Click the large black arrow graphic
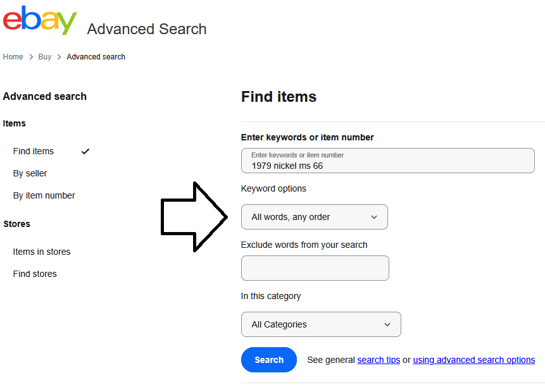 (x=194, y=217)
